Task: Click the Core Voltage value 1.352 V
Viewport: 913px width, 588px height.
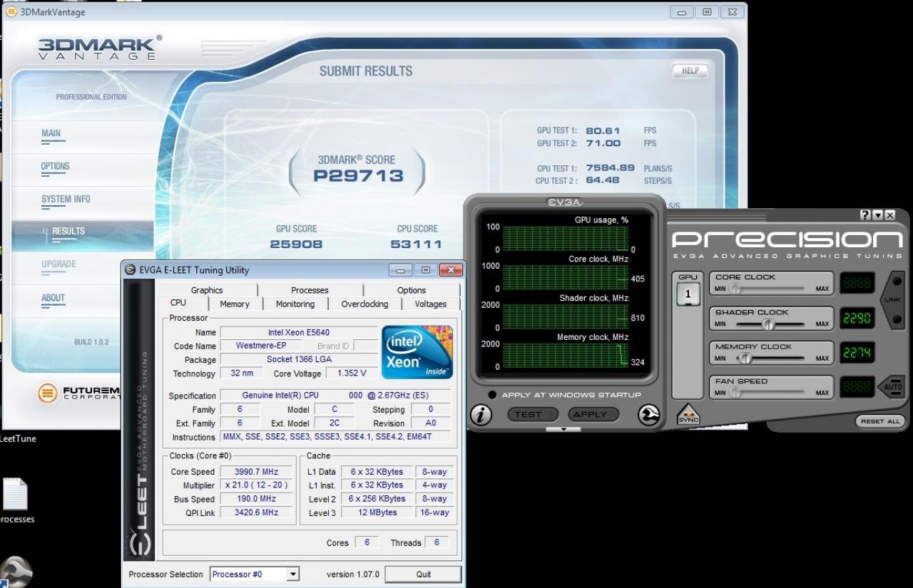Action: point(352,373)
